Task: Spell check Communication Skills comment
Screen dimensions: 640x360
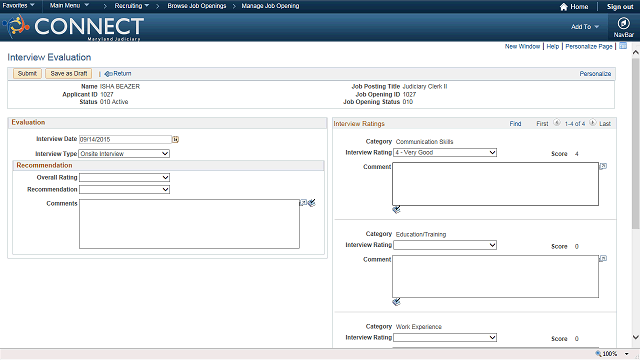Action: pos(396,209)
